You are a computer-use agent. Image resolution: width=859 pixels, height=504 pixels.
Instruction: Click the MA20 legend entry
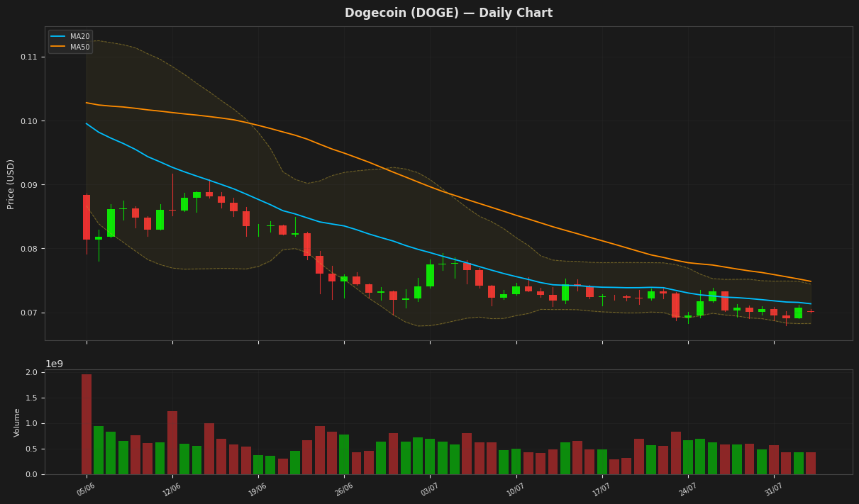[x=70, y=36]
